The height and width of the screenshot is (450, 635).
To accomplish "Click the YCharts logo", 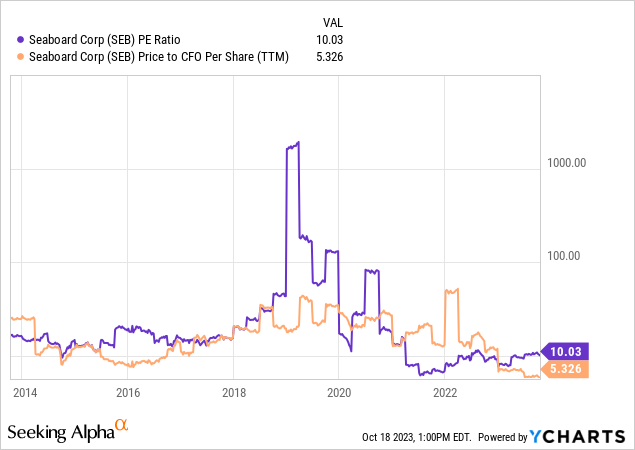I will coord(577,437).
